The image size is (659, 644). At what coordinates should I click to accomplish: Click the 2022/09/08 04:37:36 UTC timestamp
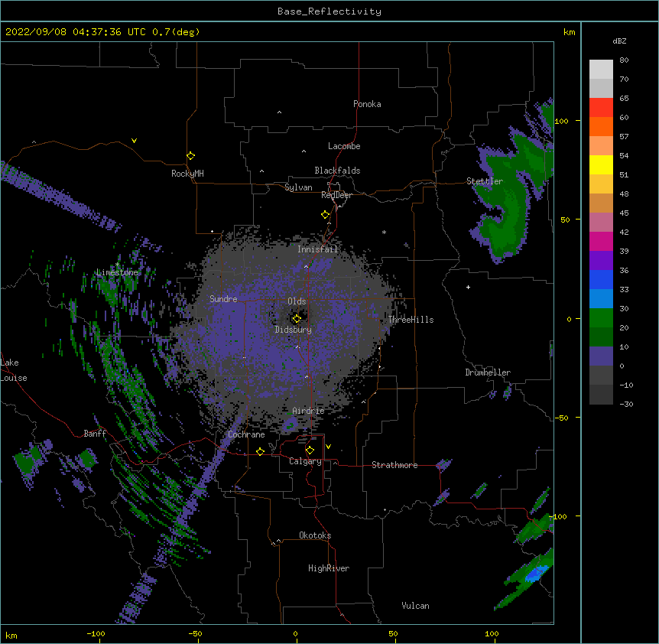pos(76,32)
